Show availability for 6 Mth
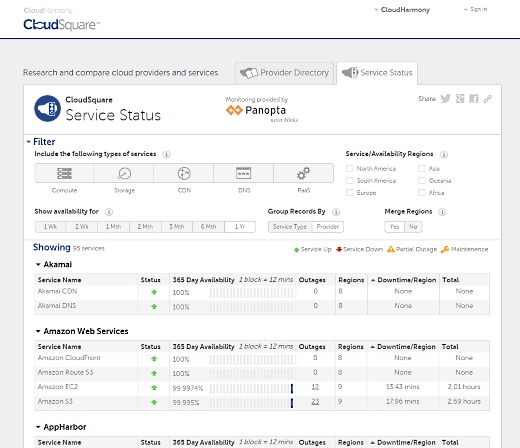 pyautogui.click(x=208, y=227)
